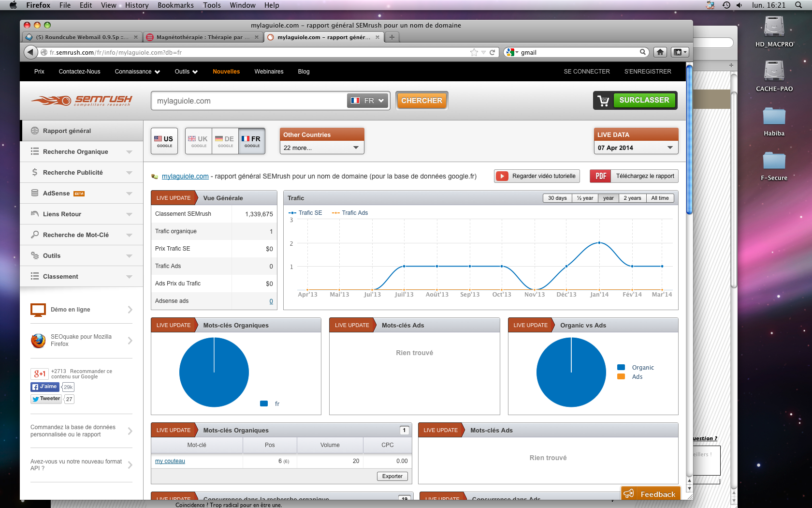Screen dimensions: 812x508
Task: Reload page with the refresh icon
Action: (493, 52)
